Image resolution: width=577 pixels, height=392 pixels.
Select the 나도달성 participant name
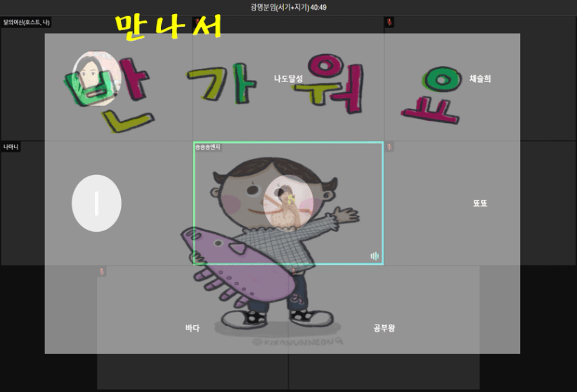288,79
